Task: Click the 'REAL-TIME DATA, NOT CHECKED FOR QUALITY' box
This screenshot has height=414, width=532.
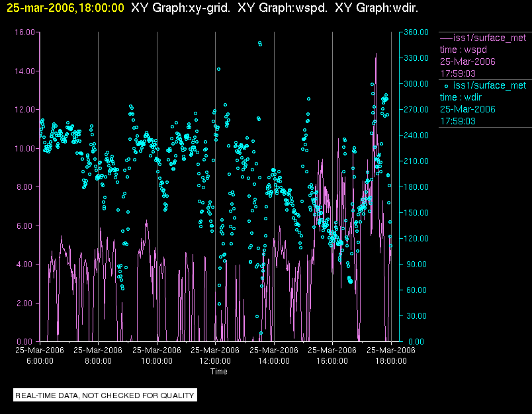Action: pos(105,395)
